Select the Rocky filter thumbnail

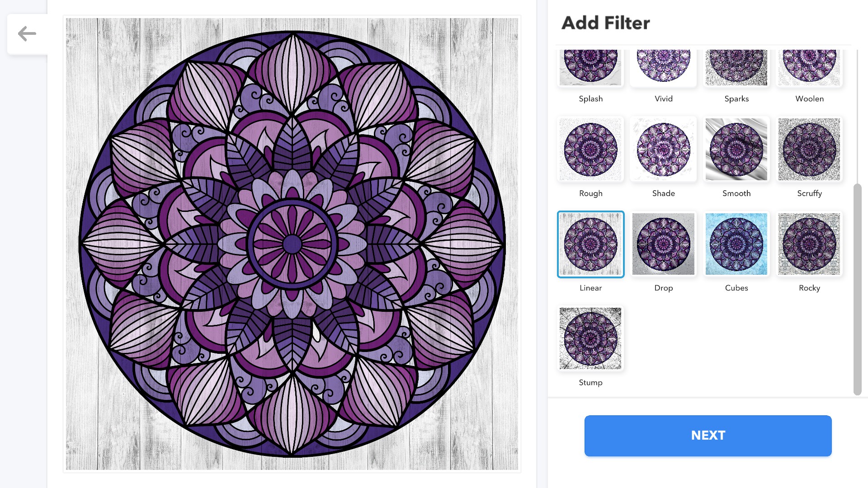tap(809, 244)
